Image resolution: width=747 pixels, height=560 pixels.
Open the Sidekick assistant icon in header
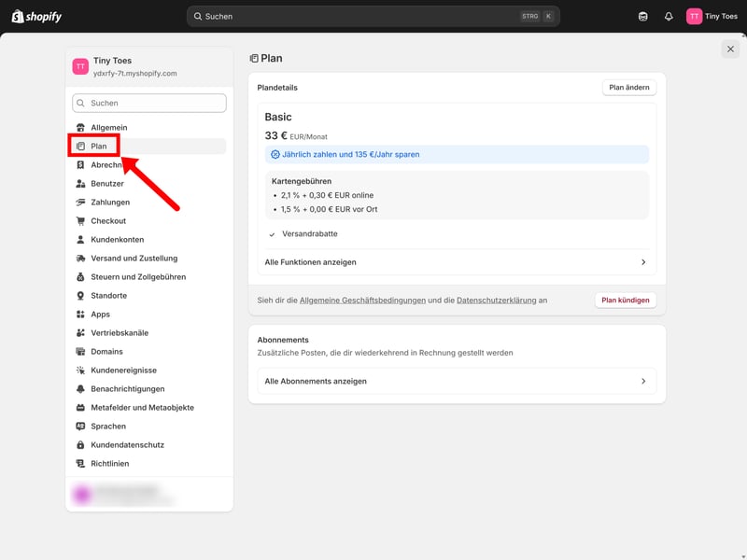(642, 16)
